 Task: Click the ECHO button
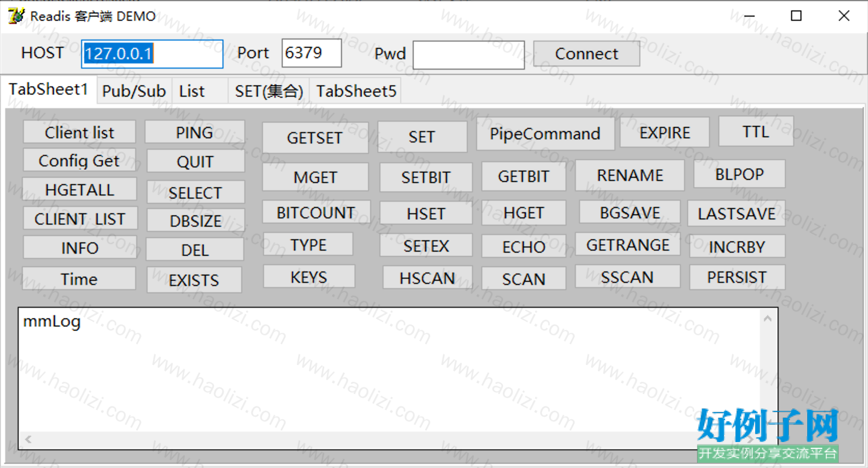(523, 246)
